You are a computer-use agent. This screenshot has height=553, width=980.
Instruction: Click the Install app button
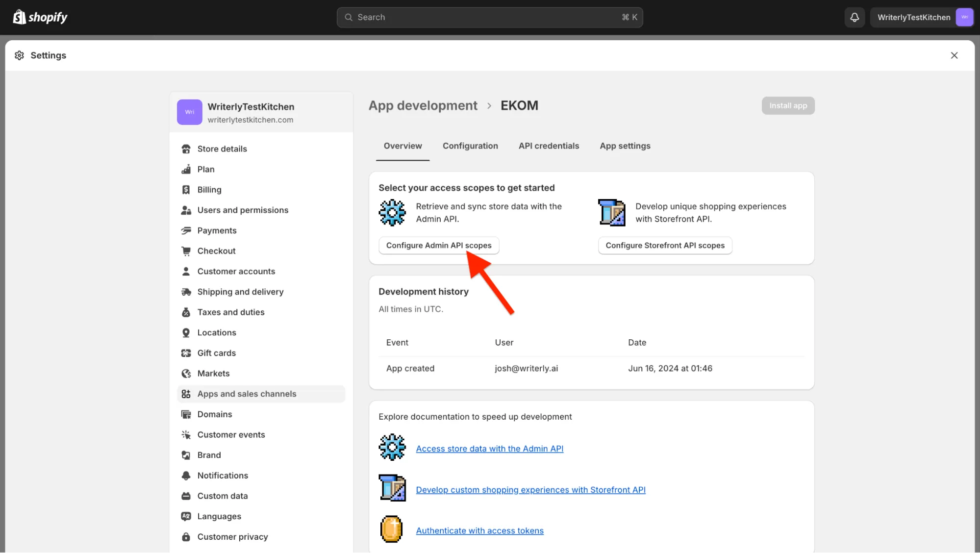point(788,106)
